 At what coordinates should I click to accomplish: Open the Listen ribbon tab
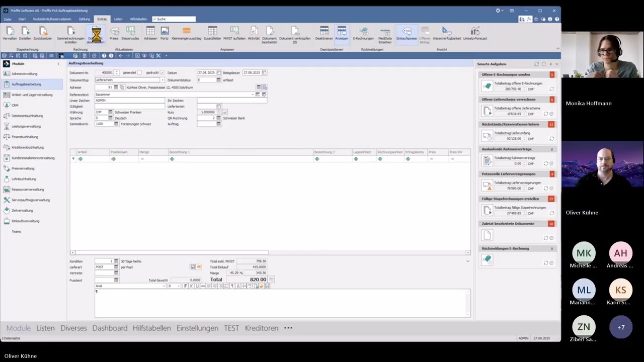tap(118, 19)
